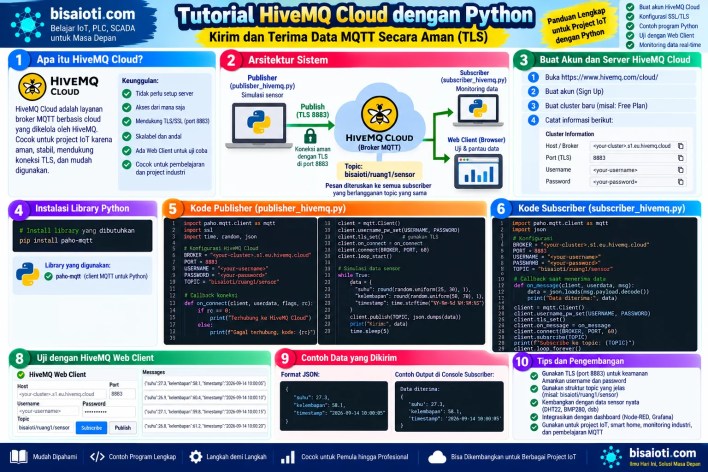Click the green check beside 'HiveMQ Web Client' heading
708x472 pixels.
tap(21, 374)
